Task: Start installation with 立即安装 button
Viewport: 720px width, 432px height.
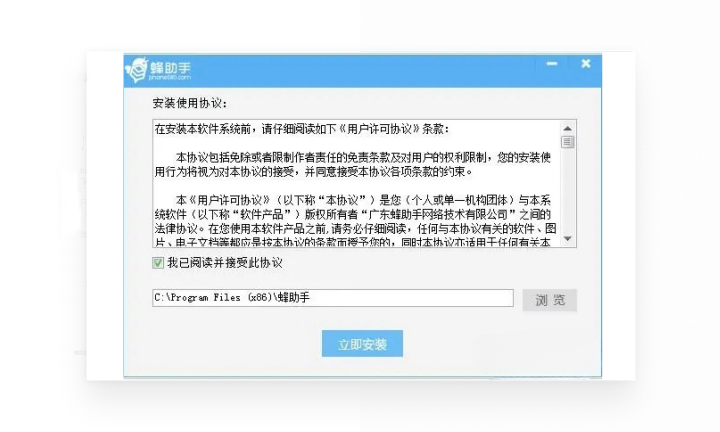Action: (362, 343)
